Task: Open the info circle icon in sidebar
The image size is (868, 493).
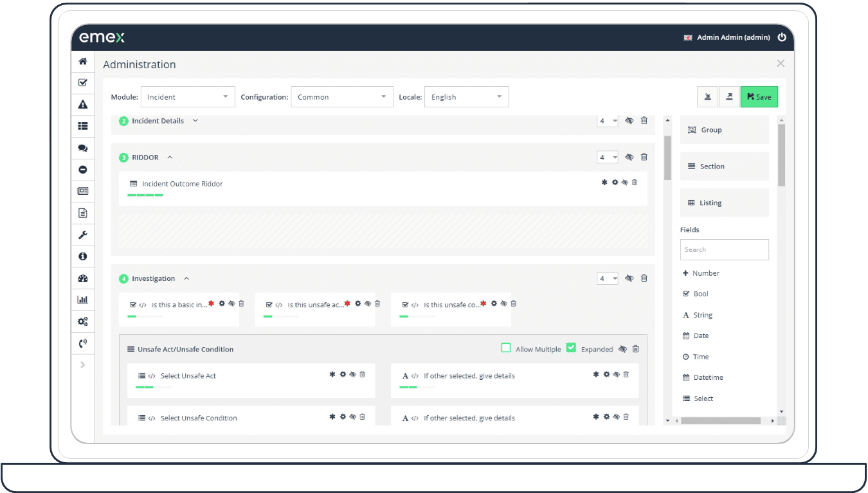Action: (x=82, y=256)
